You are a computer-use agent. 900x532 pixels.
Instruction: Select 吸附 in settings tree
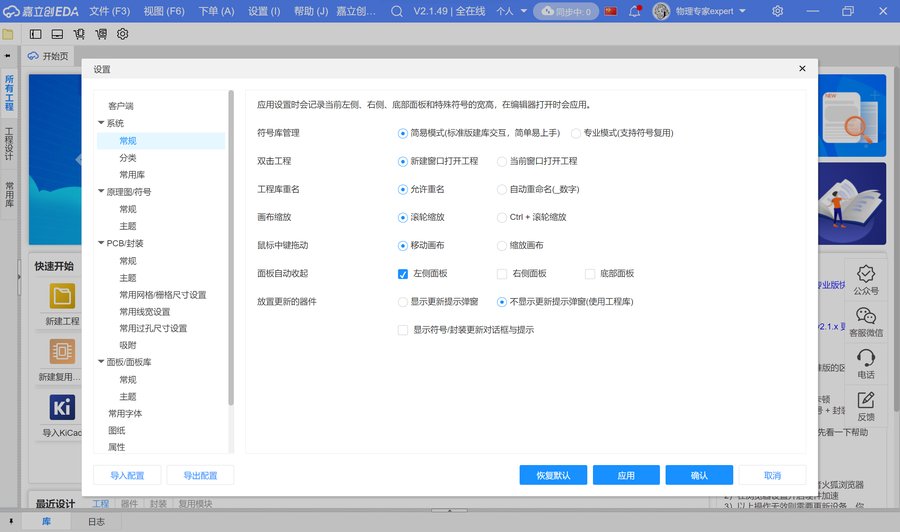[127, 345]
